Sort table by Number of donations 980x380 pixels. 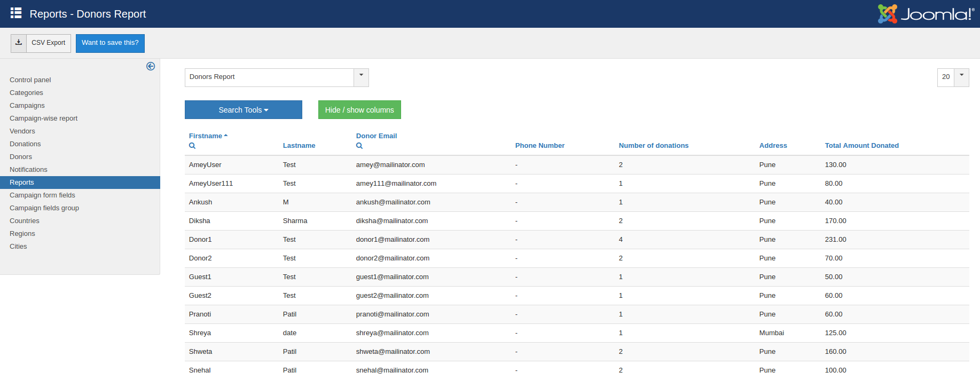pos(653,146)
